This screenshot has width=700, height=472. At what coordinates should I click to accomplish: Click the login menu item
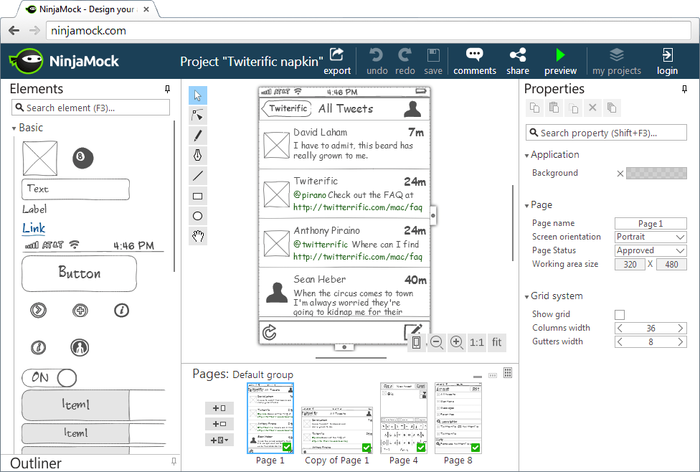pyautogui.click(x=667, y=61)
